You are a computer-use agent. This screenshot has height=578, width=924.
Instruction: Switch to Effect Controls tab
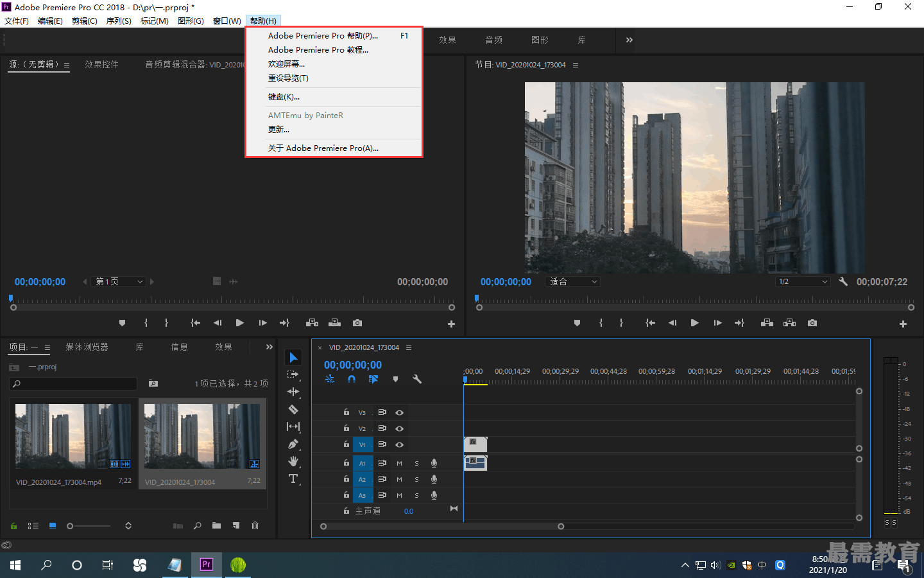[101, 64]
